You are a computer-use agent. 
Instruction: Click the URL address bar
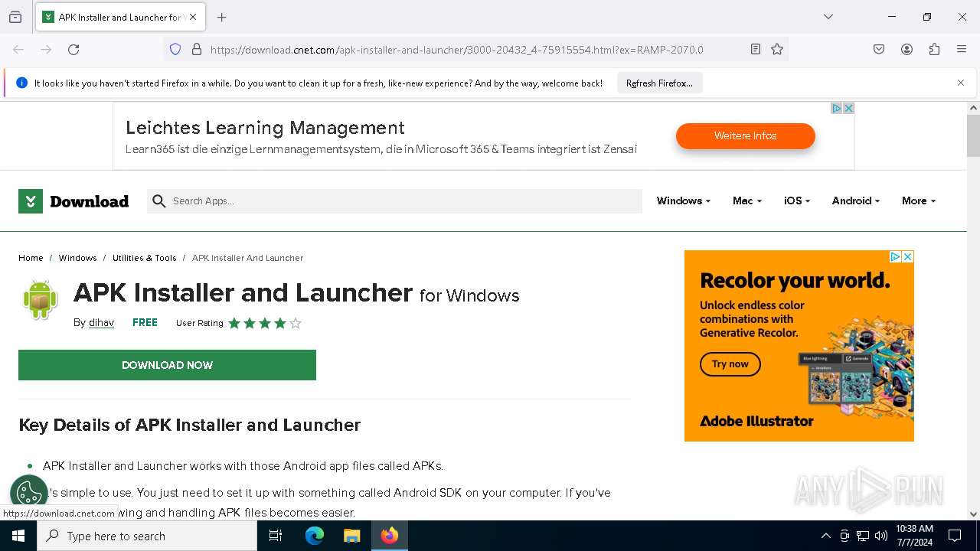pos(475,50)
